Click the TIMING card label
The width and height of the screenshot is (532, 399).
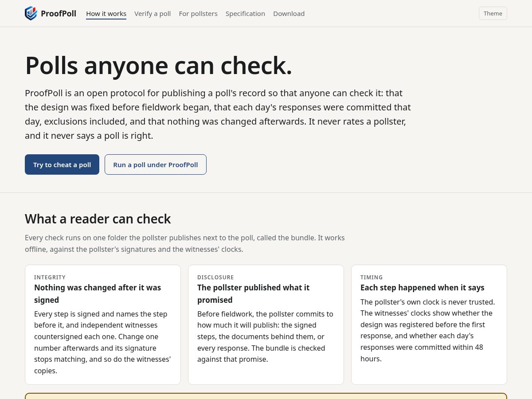coord(372,277)
